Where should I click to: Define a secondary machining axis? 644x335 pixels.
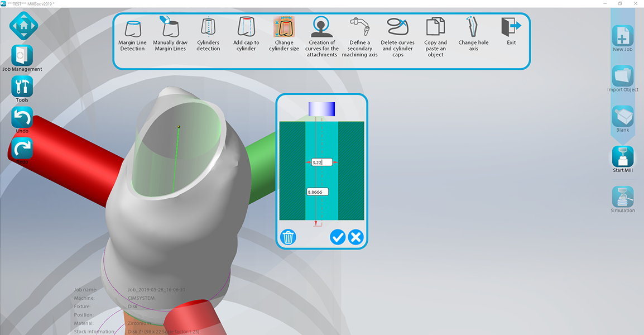click(359, 37)
